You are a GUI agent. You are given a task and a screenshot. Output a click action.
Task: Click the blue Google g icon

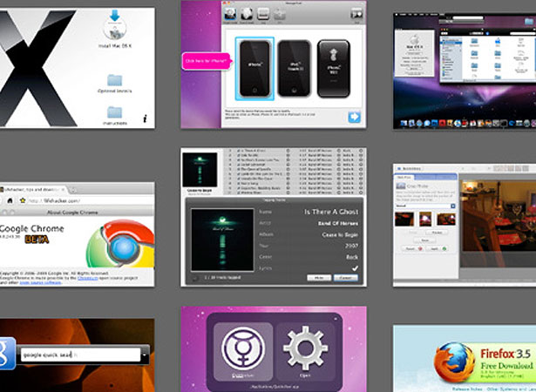coord(8,354)
